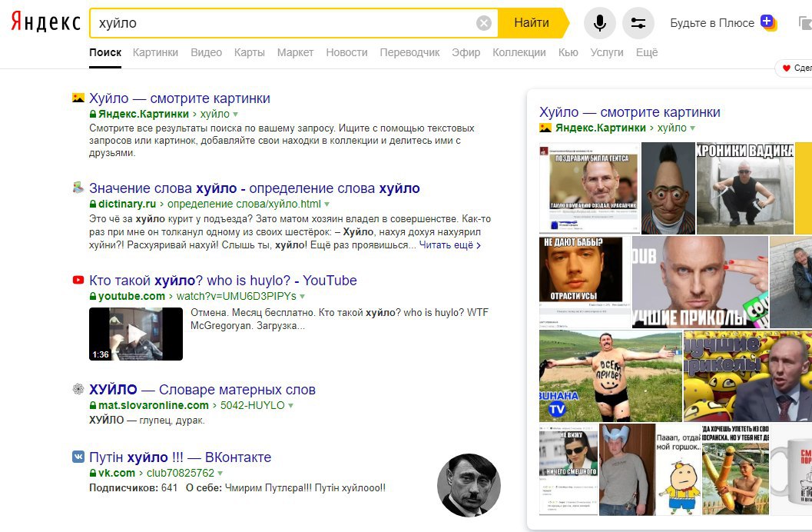Click the dictinary.ru favicon icon
This screenshot has height=532, width=812.
coord(78,188)
